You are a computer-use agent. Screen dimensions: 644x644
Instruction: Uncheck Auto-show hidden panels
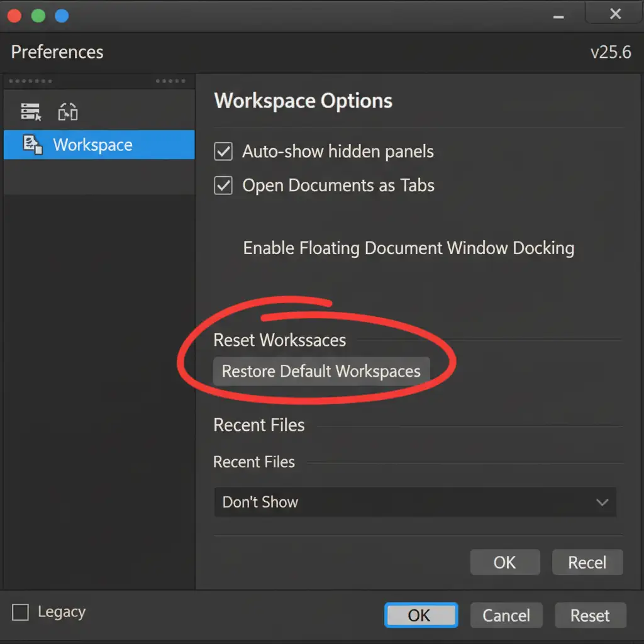[223, 152]
